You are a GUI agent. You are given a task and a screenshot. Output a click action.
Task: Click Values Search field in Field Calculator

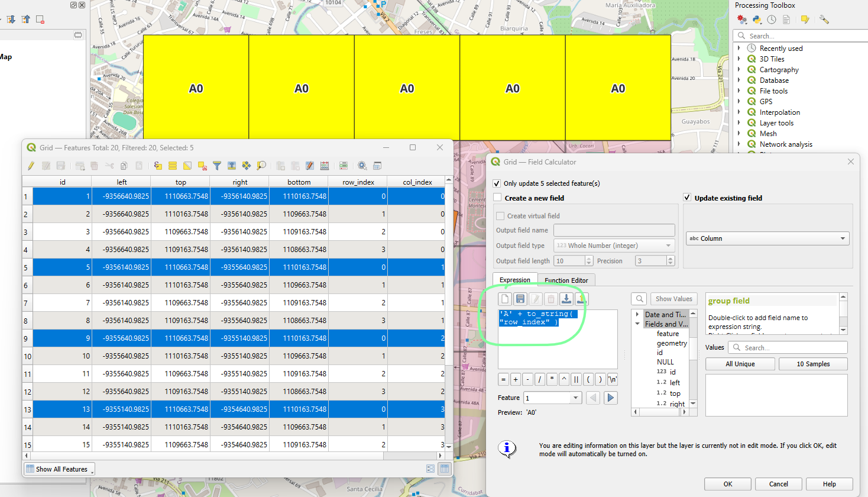coord(788,347)
